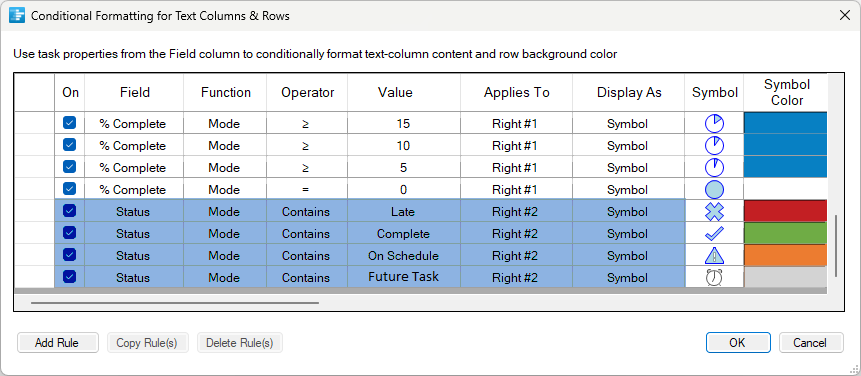Uncheck the On box for % Complete ≥ 15
Screen dimensions: 861x376
coord(69,123)
